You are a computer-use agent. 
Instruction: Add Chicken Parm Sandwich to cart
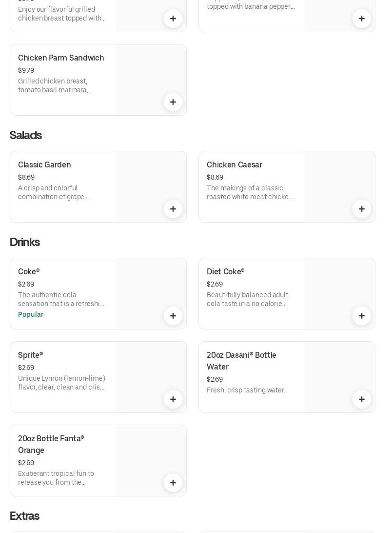173,102
